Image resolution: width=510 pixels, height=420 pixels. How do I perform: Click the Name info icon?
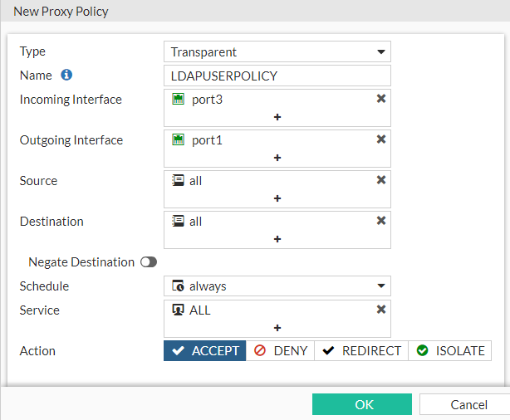(66, 75)
